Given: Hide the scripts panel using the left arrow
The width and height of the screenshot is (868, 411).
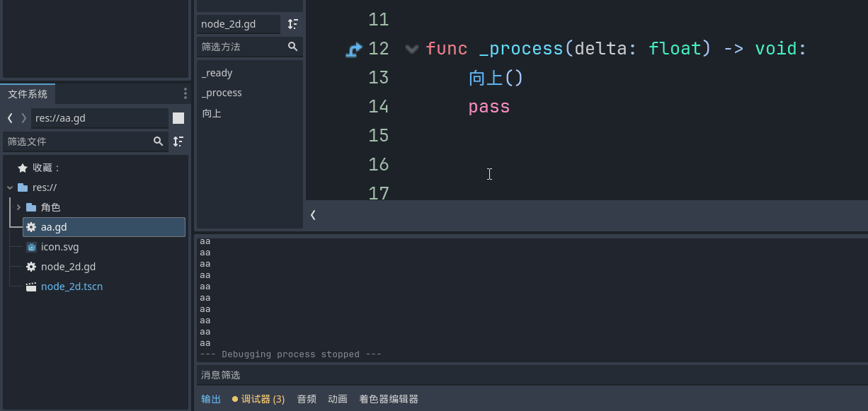Looking at the screenshot, I should tap(313, 214).
